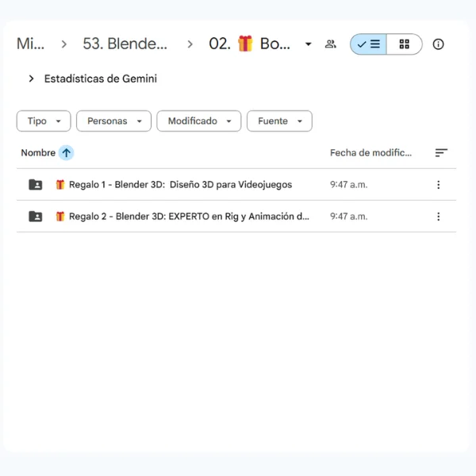Open the sort options icon

click(x=441, y=152)
